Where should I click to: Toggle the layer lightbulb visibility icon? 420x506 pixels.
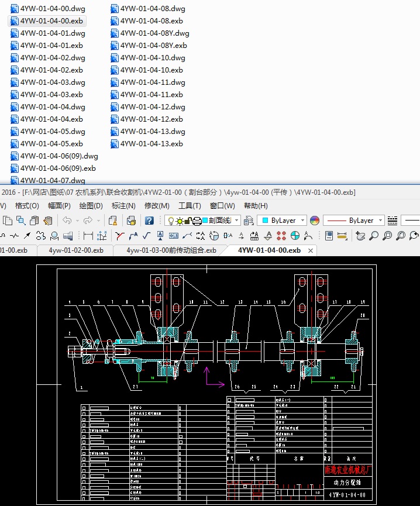tap(170, 221)
